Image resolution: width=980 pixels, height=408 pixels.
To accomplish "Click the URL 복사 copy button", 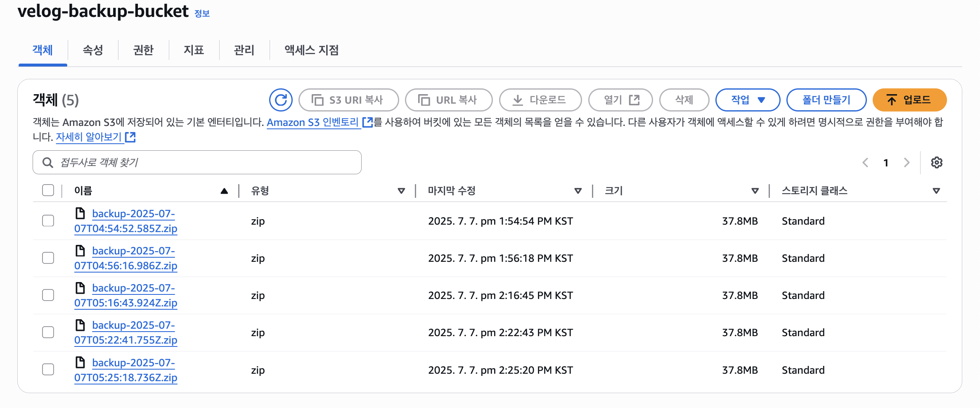I will pyautogui.click(x=449, y=100).
